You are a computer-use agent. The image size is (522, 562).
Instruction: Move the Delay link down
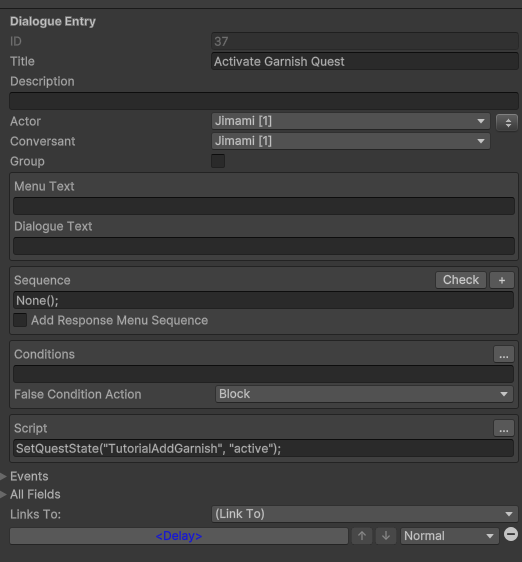386,536
